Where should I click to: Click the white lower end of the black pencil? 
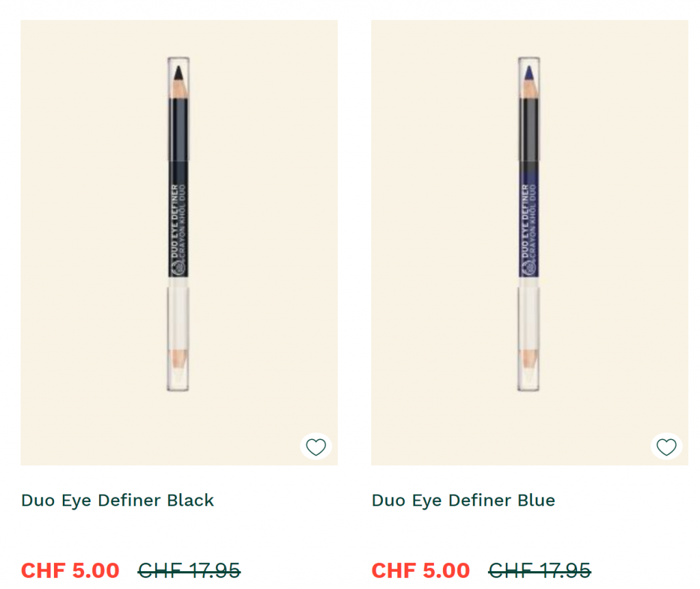[x=178, y=322]
